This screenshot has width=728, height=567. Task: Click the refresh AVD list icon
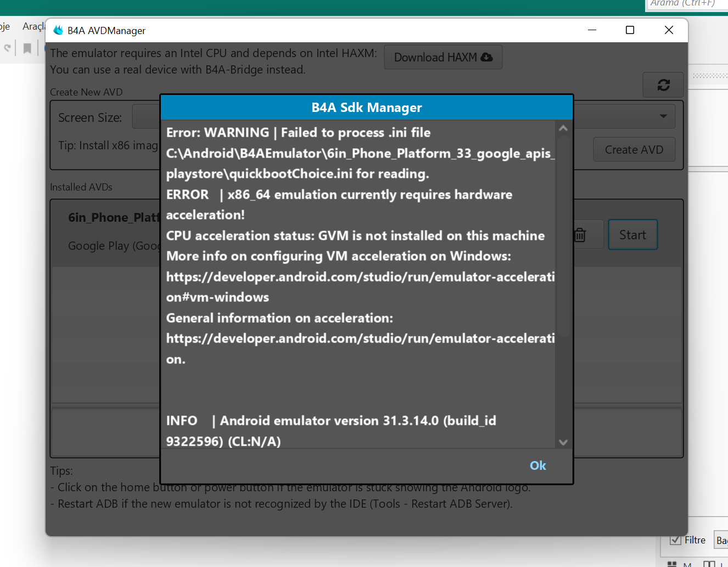pyautogui.click(x=663, y=85)
